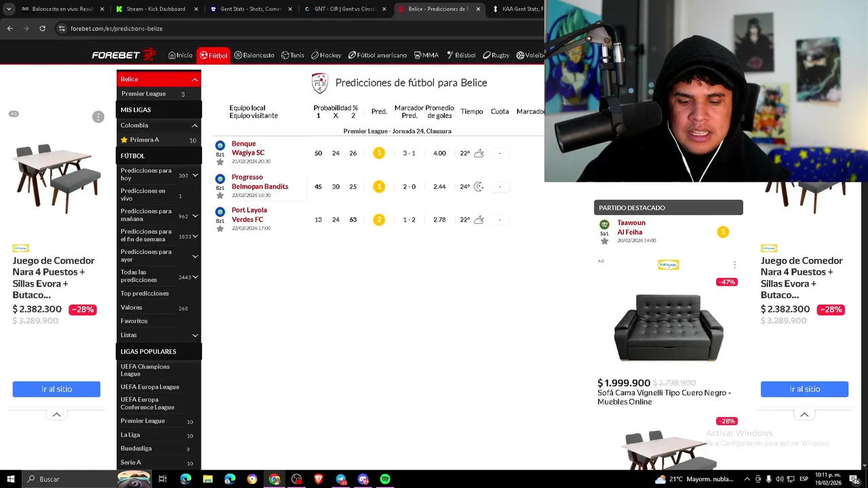Viewport: 868px width, 488px height.
Task: Open UEFA Champions League predictions
Action: [x=145, y=370]
